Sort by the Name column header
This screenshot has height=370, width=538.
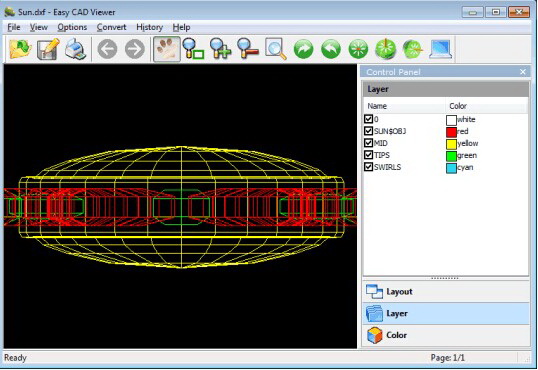[x=404, y=106]
